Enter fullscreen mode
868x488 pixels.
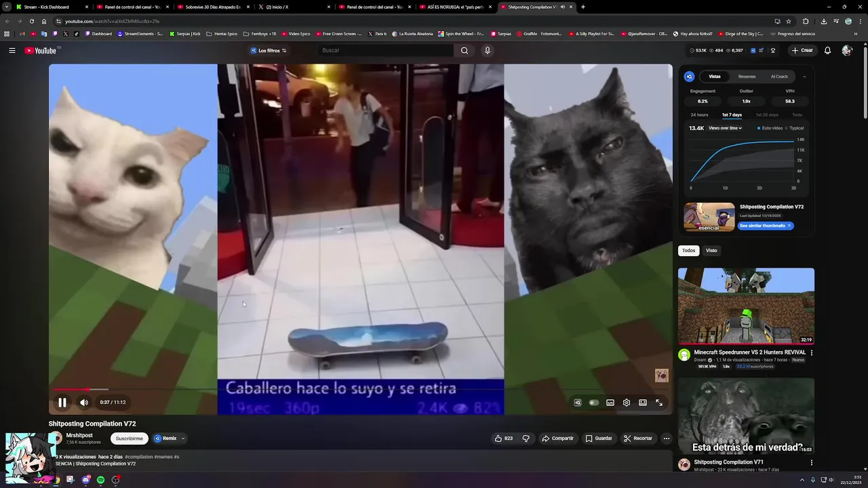pos(659,403)
